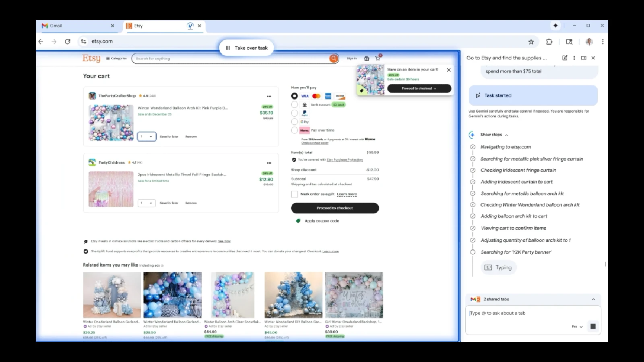Click the Etsy search input field

click(229, 59)
